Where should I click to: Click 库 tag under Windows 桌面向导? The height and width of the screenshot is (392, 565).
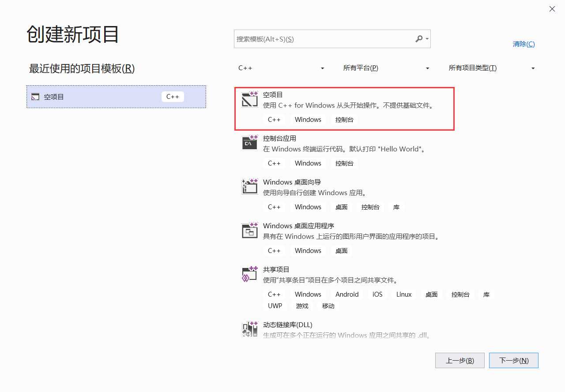coord(396,207)
